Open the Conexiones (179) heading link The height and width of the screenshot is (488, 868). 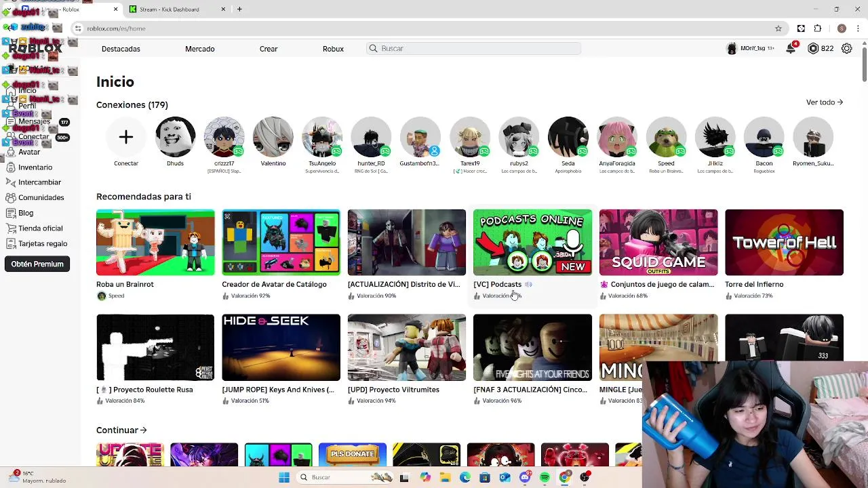click(x=132, y=105)
